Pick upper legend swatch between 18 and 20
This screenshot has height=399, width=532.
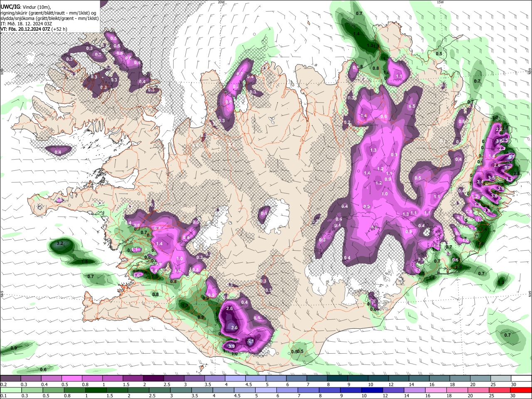pos(460,379)
